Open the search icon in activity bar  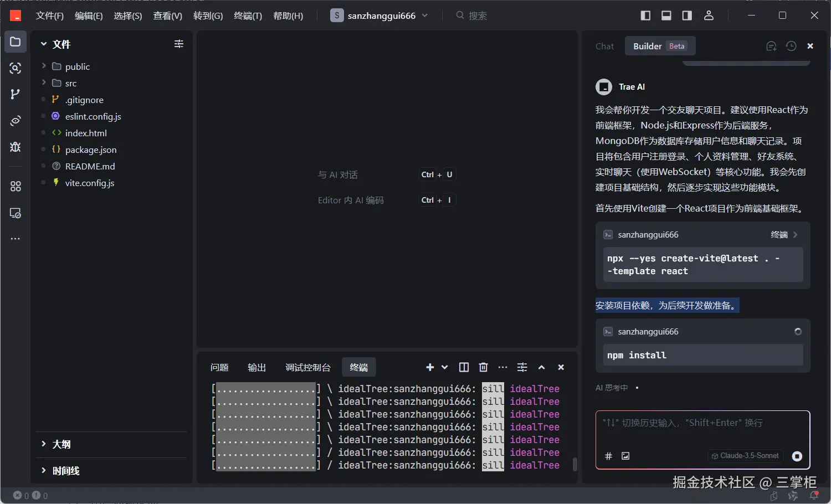tap(16, 68)
